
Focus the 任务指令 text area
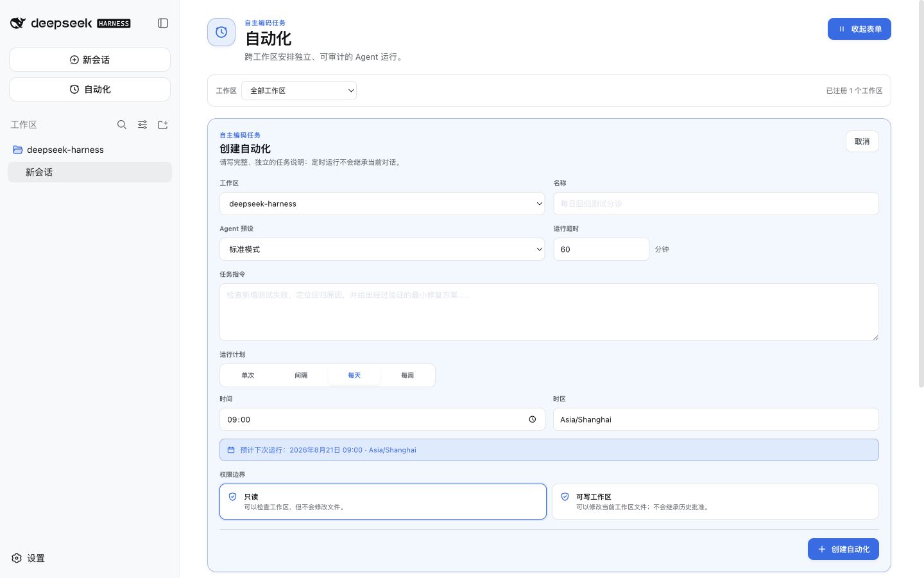pyautogui.click(x=549, y=312)
